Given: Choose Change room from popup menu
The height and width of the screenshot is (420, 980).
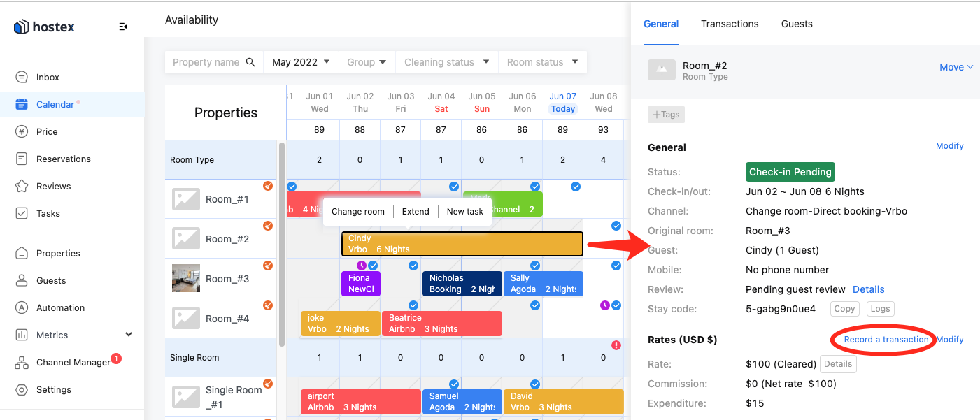Looking at the screenshot, I should 358,212.
